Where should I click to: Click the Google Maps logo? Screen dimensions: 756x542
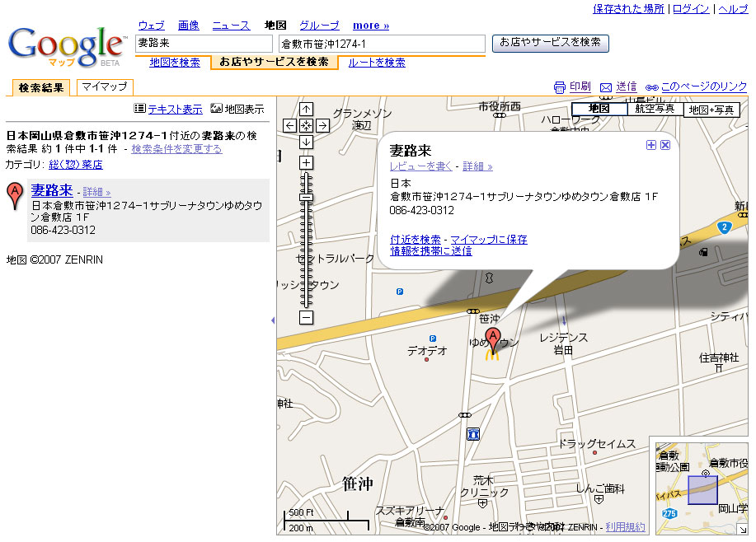tap(66, 46)
